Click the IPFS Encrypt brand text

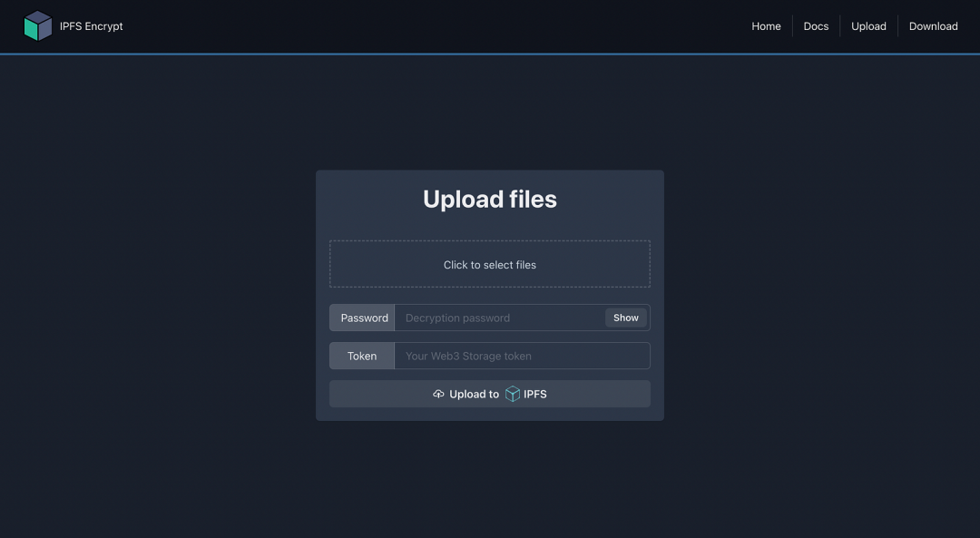tap(92, 26)
